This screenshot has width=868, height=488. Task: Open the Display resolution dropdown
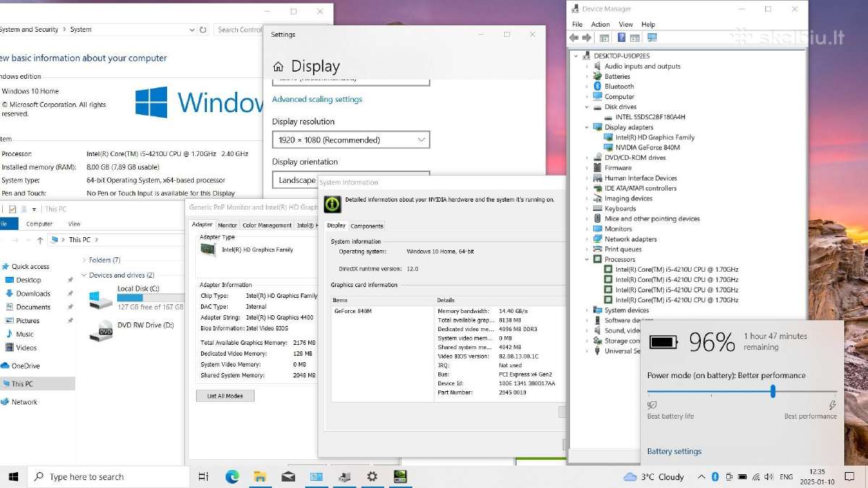pyautogui.click(x=351, y=140)
